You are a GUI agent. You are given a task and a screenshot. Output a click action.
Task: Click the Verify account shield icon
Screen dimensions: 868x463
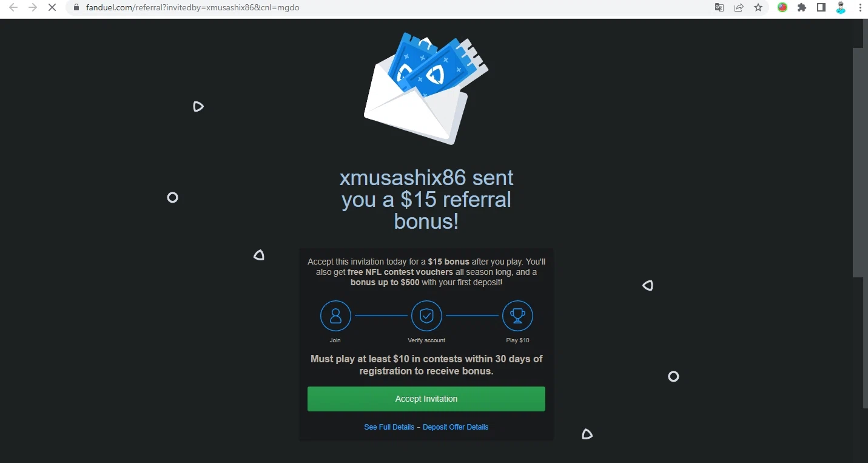pos(426,316)
